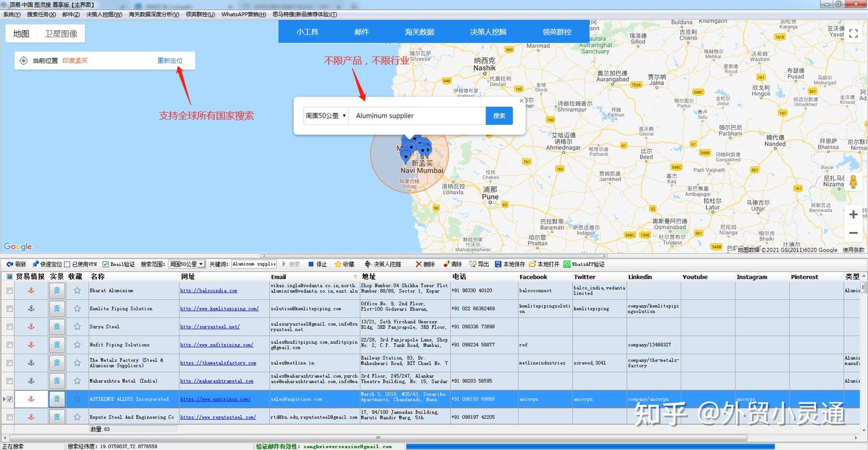Check the row box for Surya Steel
Image resolution: width=868 pixels, height=450 pixels.
[10, 327]
